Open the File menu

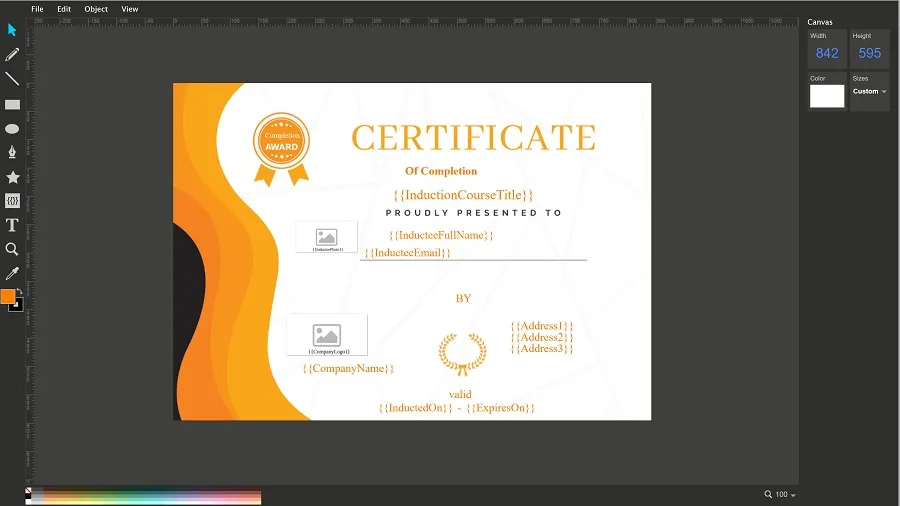tap(37, 9)
